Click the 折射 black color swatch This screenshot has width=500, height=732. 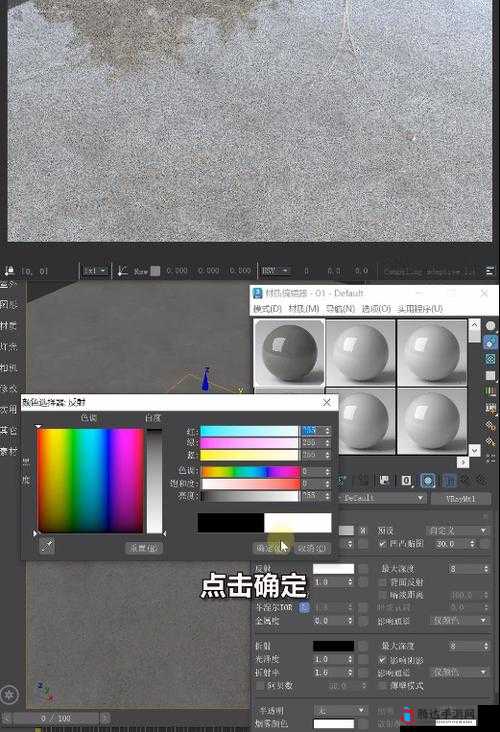333,646
